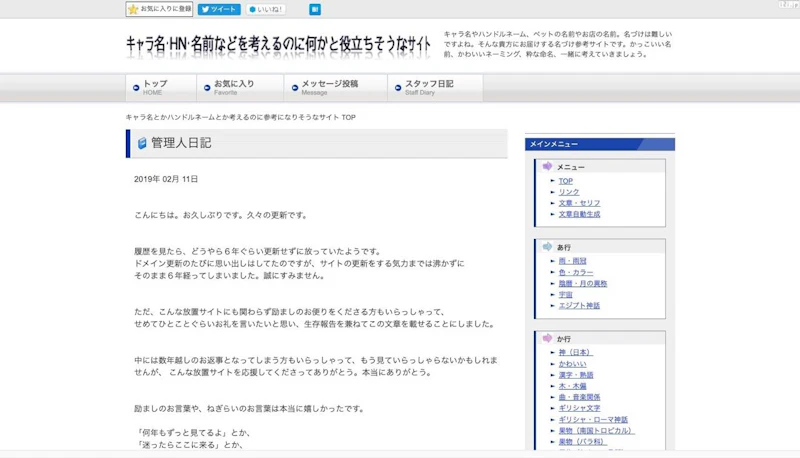Click the 管理人日記 heading text
Screen dimensions: 800x458
click(181, 143)
